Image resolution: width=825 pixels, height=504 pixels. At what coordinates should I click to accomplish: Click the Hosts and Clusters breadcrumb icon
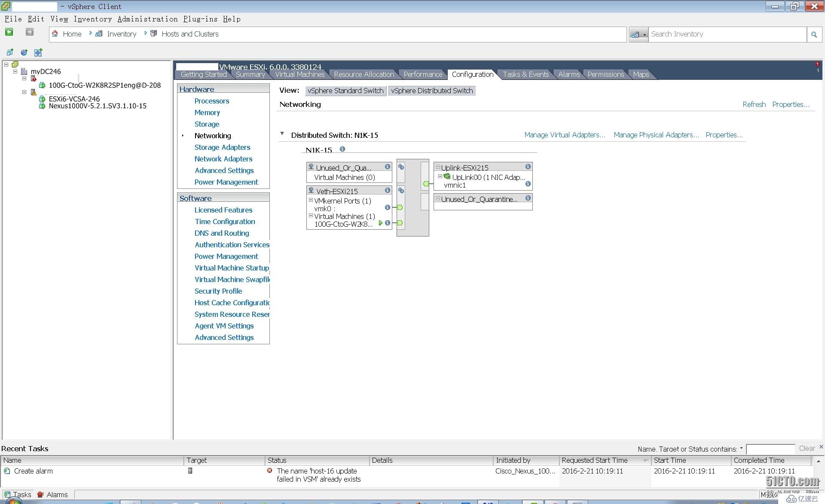click(x=153, y=33)
